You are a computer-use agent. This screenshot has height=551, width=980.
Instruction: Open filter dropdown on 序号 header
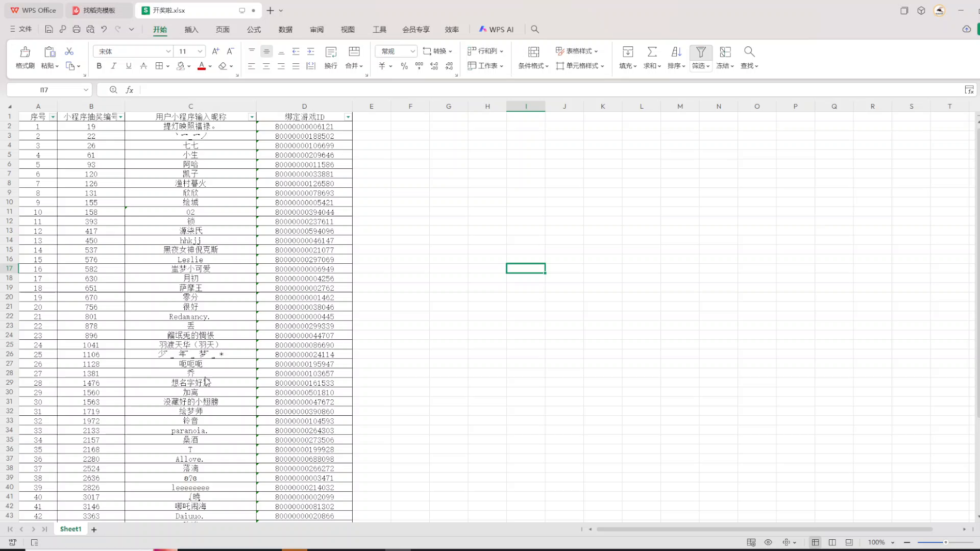coord(53,117)
